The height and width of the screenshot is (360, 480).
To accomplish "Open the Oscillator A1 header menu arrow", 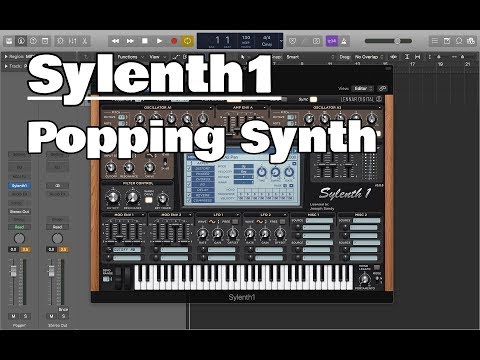I will (x=211, y=108).
